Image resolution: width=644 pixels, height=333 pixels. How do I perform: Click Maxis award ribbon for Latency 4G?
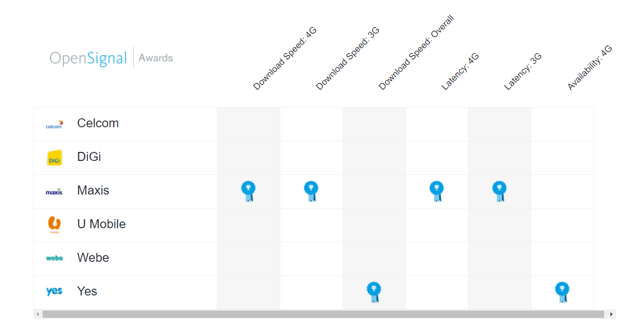tap(437, 191)
